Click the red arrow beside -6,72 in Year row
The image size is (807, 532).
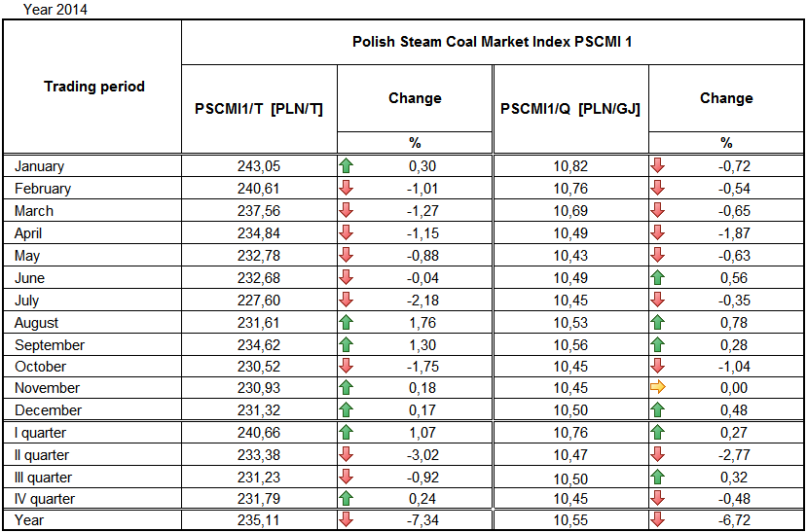tap(657, 520)
